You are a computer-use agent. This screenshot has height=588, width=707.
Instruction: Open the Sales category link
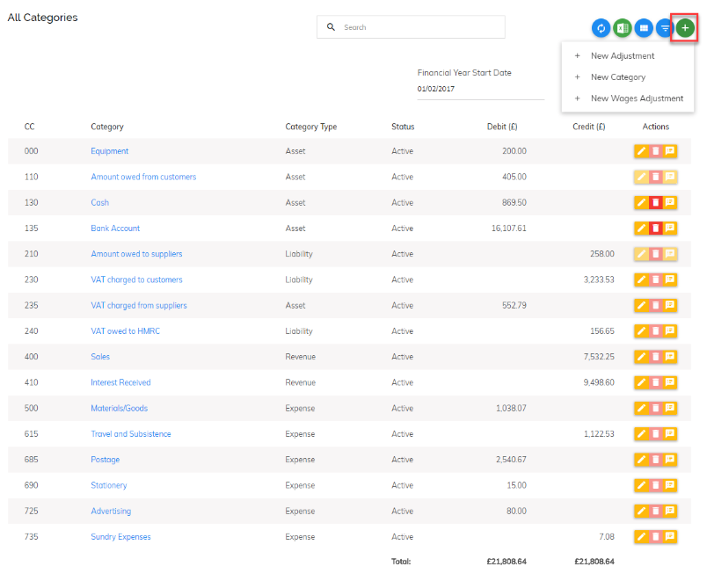pyautogui.click(x=100, y=357)
